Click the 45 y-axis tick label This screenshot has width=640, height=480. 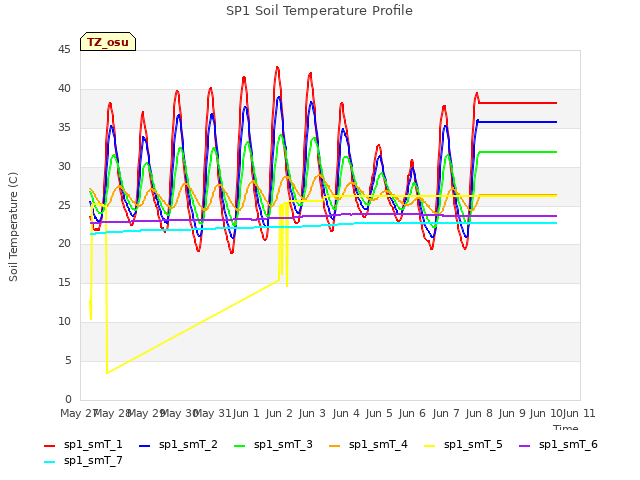64,50
